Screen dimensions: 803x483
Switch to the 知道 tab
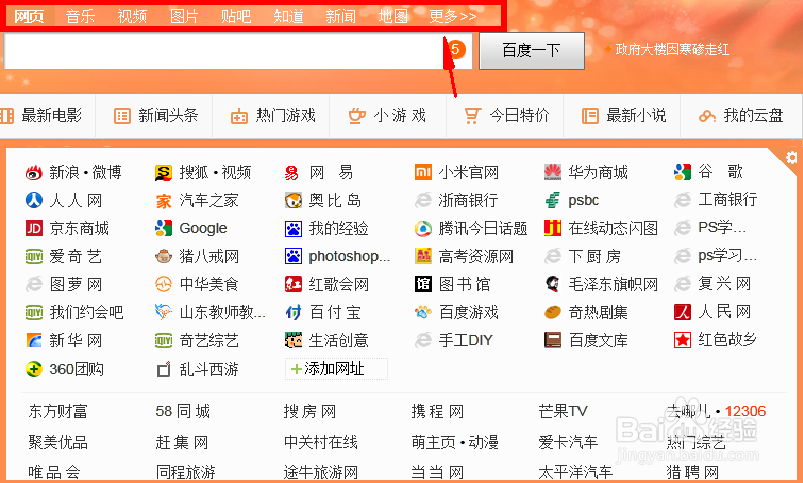tap(288, 16)
